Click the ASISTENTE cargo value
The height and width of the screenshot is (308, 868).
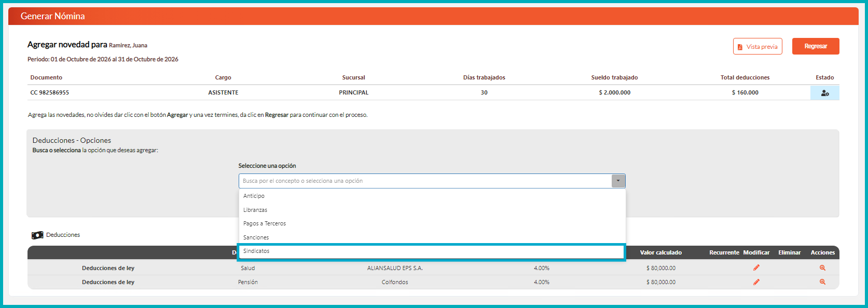click(x=223, y=92)
